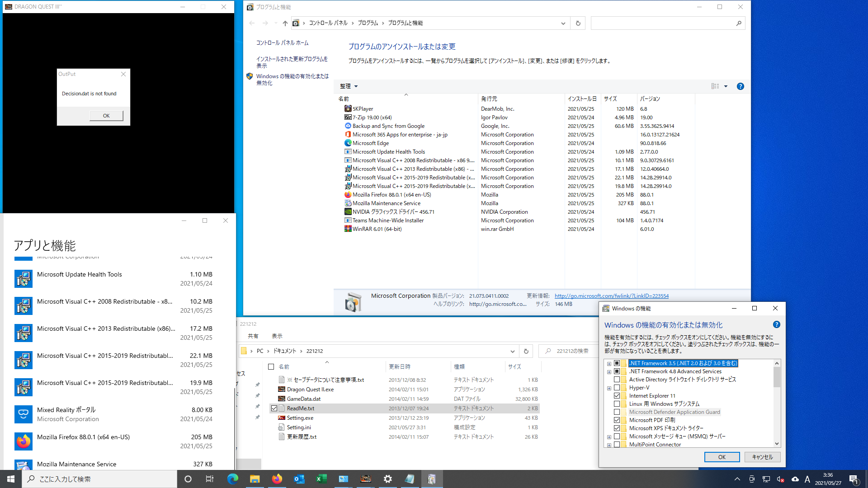Click the help icon in Windows Features dialog
868x488 pixels.
click(777, 324)
